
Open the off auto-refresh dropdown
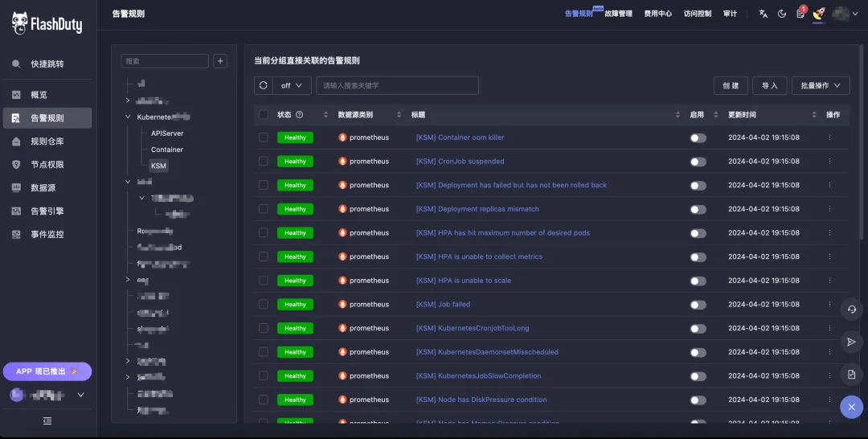click(x=292, y=85)
